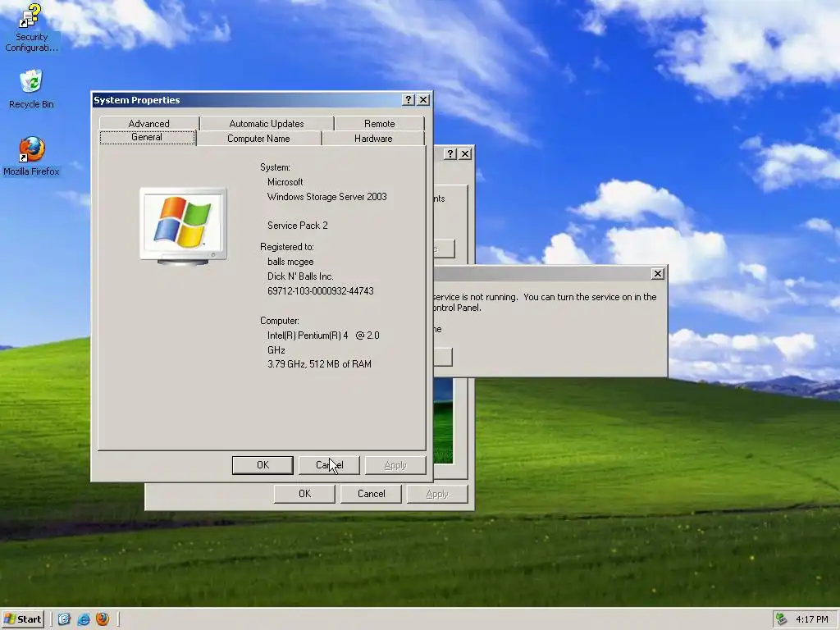Screen dimensions: 840x630
Task: Click the product ID 69712-103-0000932-44743
Action: coord(321,291)
